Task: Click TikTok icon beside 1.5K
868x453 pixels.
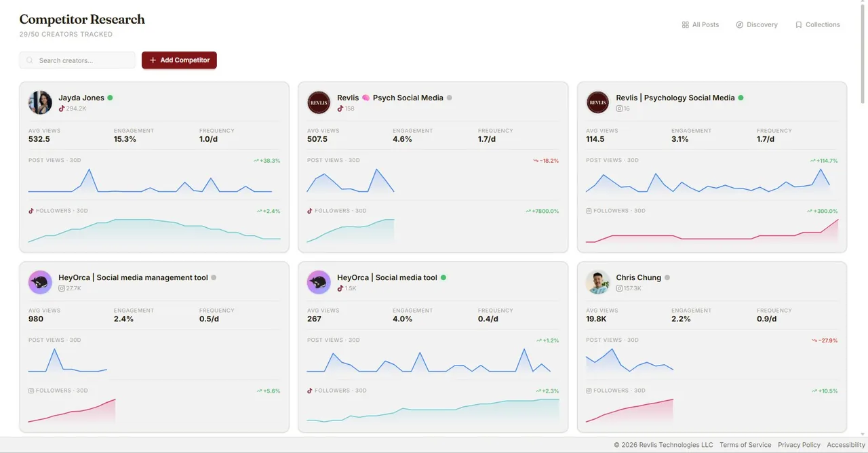Action: tap(340, 288)
